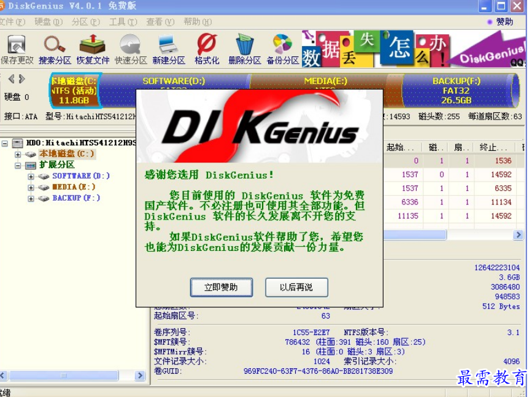The width and height of the screenshot is (532, 397).
Task: Open the 帮助 menu
Action: tap(198, 22)
